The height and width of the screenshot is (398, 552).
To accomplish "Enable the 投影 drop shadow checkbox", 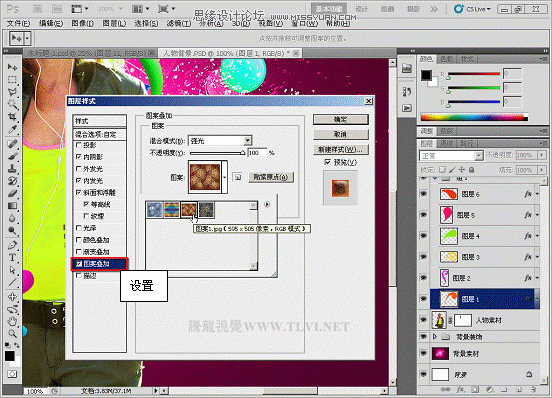I will [79, 145].
